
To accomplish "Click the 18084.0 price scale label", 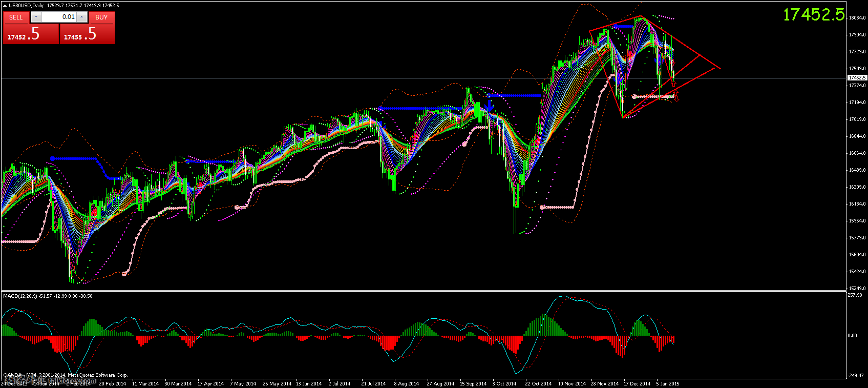I will tap(857, 18).
